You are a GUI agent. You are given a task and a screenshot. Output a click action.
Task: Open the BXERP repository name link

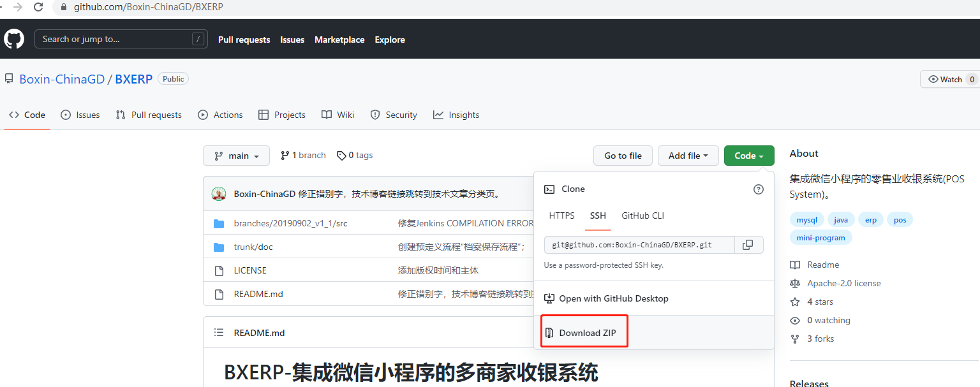(134, 79)
